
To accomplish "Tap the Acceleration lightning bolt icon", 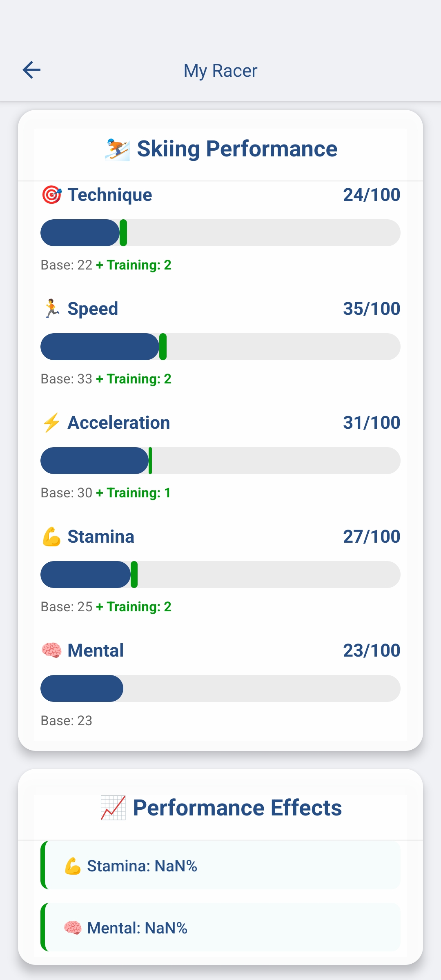I will point(52,423).
